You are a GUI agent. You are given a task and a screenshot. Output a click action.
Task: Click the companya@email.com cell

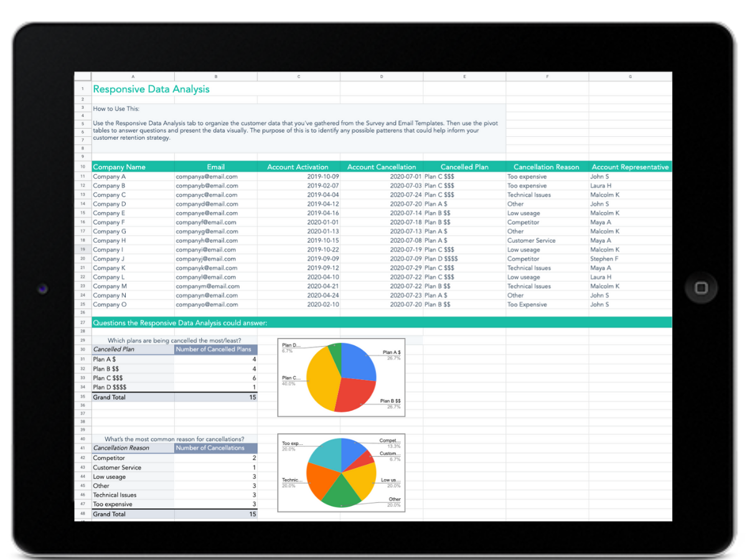tap(207, 177)
